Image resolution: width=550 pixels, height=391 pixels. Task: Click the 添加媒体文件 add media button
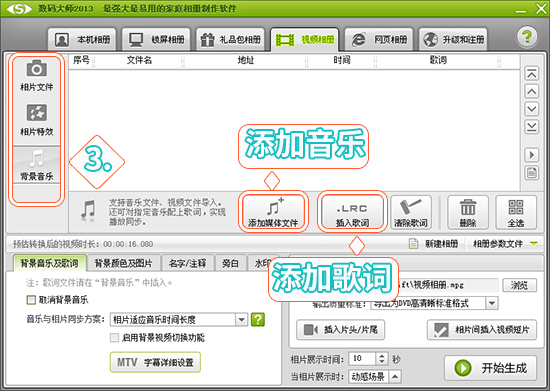coord(273,212)
